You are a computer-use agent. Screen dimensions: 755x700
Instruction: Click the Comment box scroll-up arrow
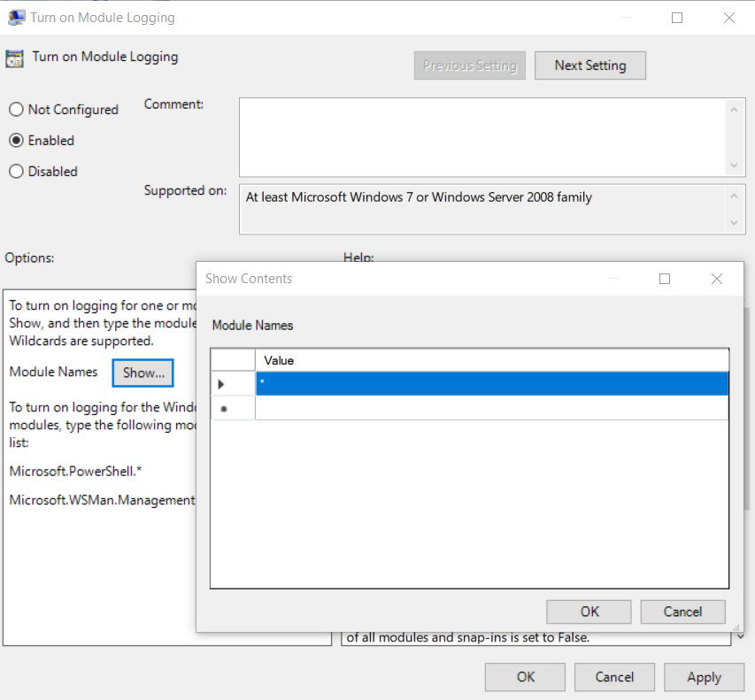tap(735, 109)
